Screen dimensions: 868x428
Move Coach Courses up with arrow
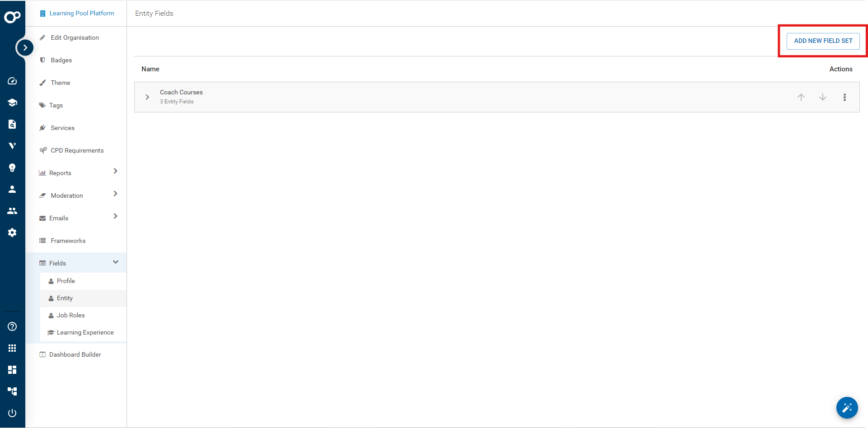click(801, 97)
